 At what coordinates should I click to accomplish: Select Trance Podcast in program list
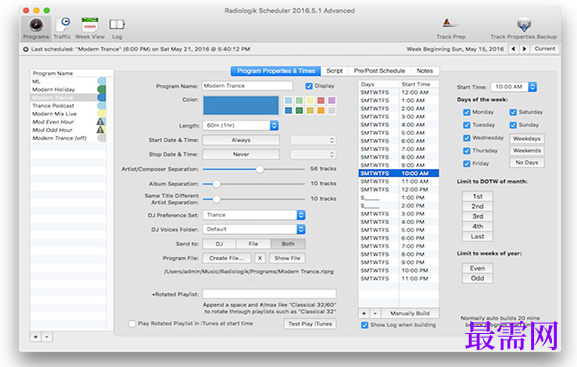(x=68, y=106)
